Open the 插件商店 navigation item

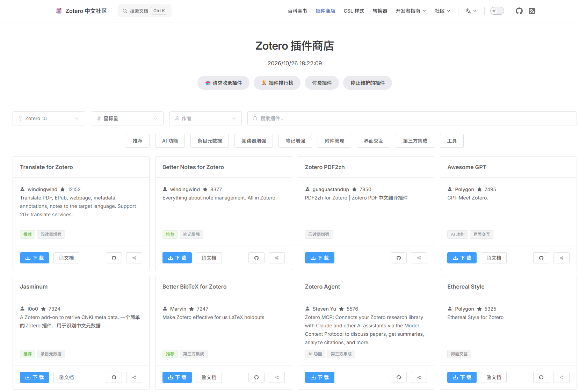point(325,11)
